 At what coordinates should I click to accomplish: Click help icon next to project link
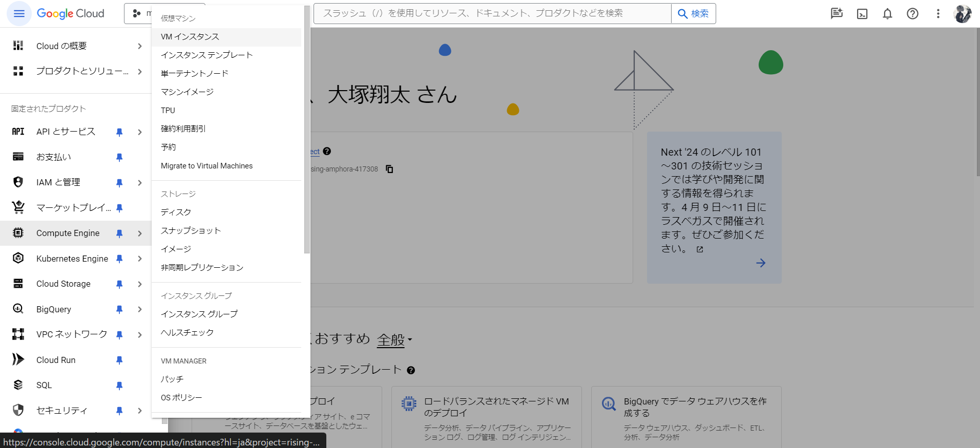click(x=327, y=151)
